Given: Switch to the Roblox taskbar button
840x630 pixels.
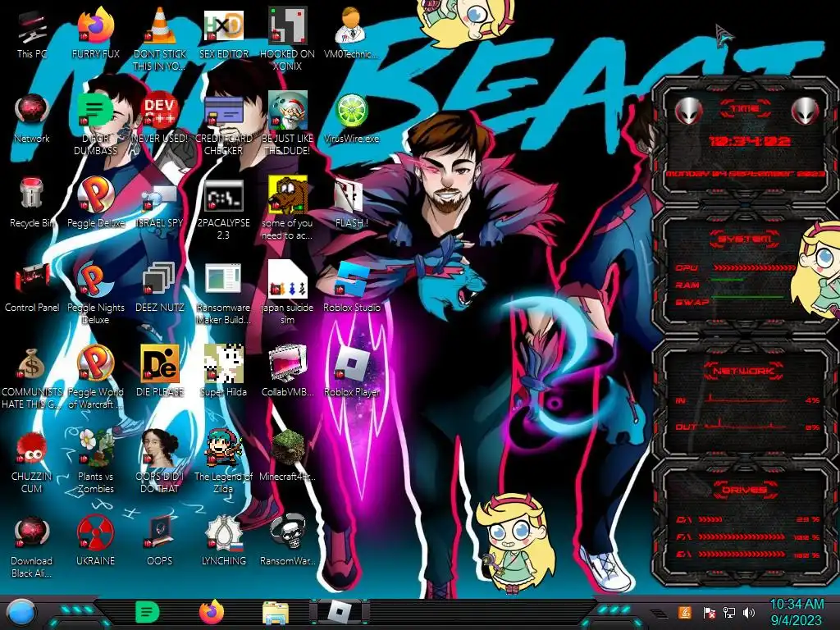Looking at the screenshot, I should click(x=340, y=612).
